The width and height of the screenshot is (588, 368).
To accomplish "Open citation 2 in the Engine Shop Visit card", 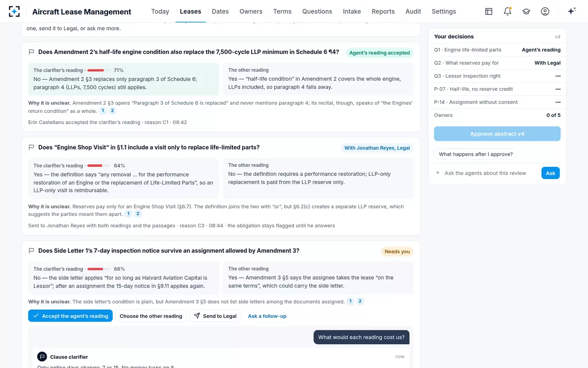I will pyautogui.click(x=138, y=214).
